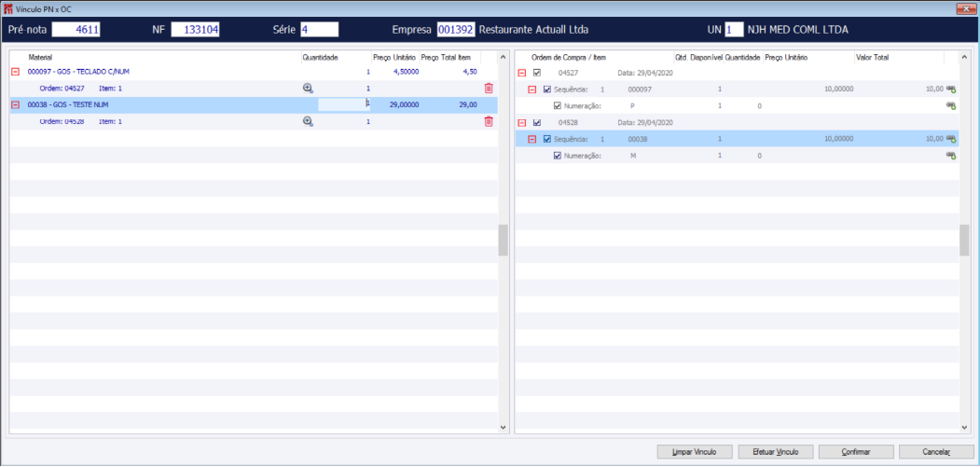Toggle the Numeração M checkbox
This screenshot has height=467, width=980.
558,156
